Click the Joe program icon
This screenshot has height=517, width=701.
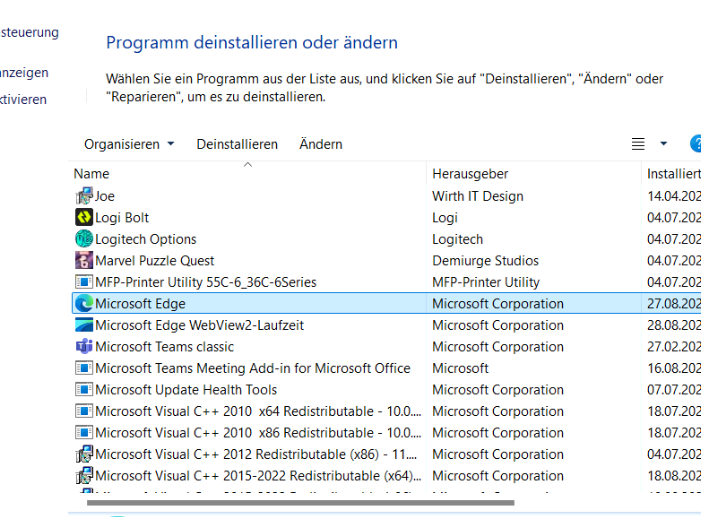tap(84, 196)
